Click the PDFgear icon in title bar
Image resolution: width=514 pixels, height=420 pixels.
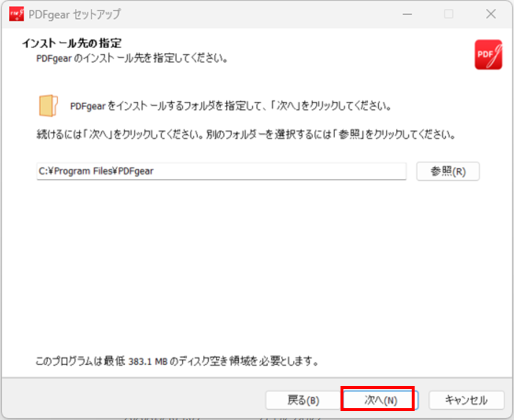click(16, 14)
